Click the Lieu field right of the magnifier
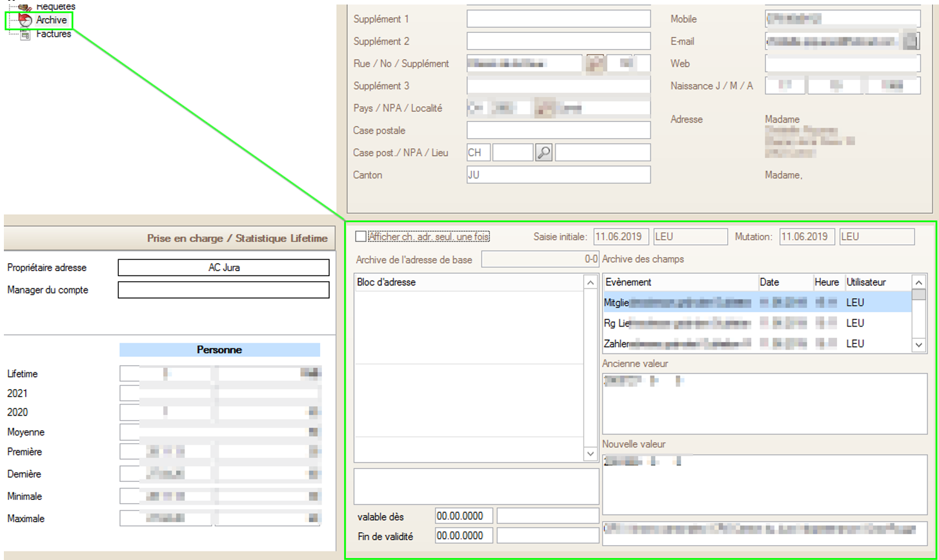The width and height of the screenshot is (939, 560). click(603, 152)
